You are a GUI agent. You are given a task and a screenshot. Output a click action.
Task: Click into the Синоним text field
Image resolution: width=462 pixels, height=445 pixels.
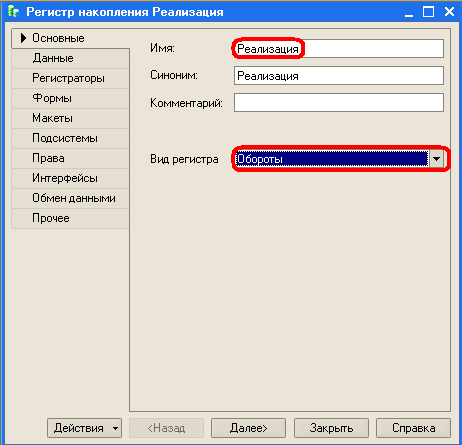[339, 76]
